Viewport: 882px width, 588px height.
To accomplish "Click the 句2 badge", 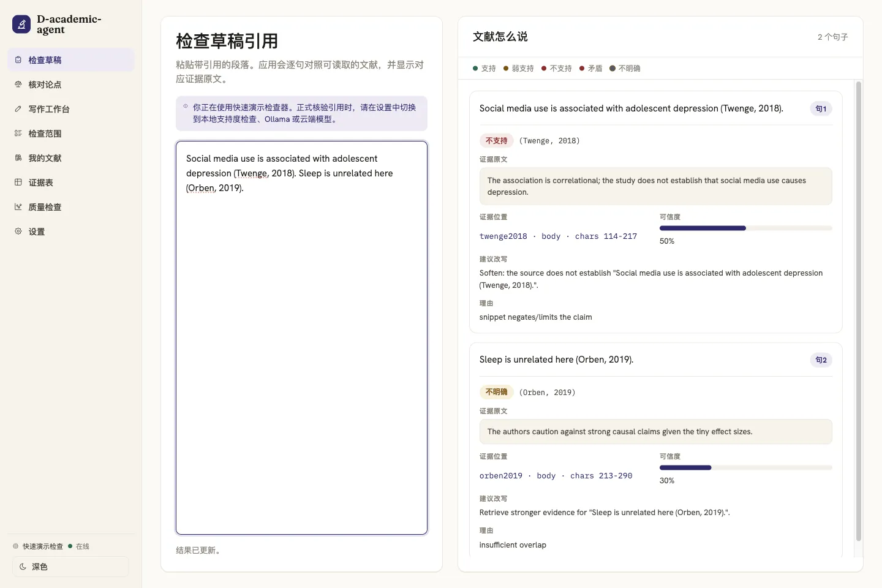I will point(821,360).
